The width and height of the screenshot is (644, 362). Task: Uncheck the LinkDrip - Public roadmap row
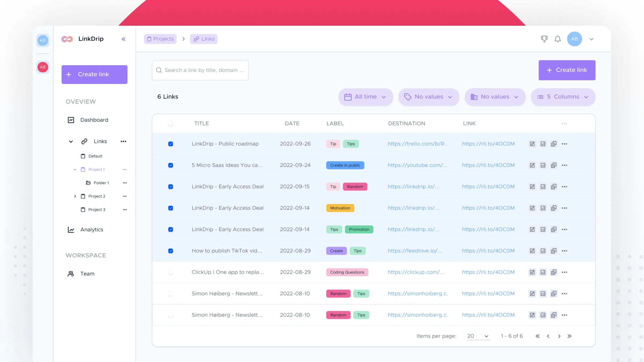[170, 144]
